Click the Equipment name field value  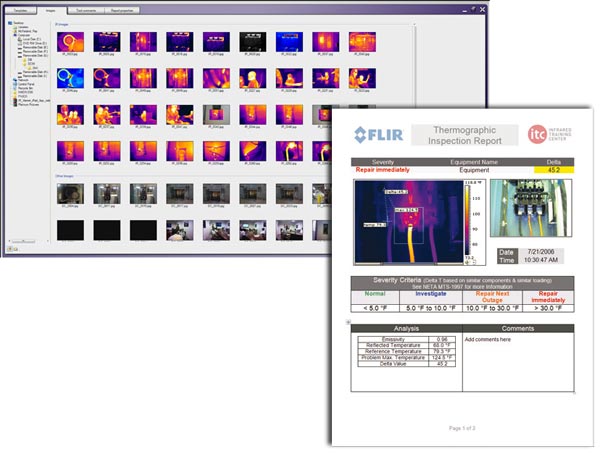474,170
